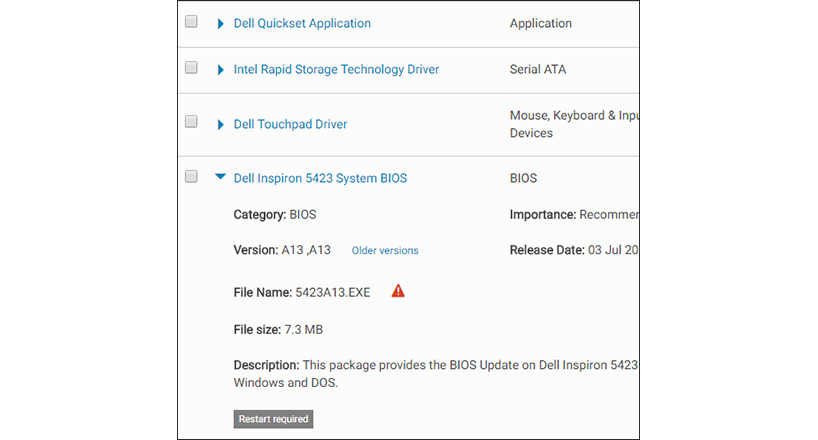Expand the Intel Rapid Storage Technology Driver arrow
818x440 pixels.
coord(220,69)
